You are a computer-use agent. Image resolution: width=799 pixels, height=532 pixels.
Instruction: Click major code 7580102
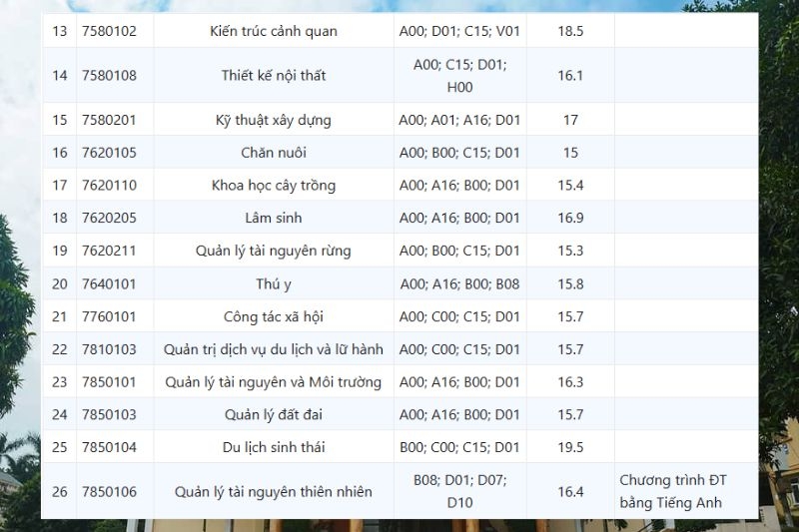[x=109, y=31]
